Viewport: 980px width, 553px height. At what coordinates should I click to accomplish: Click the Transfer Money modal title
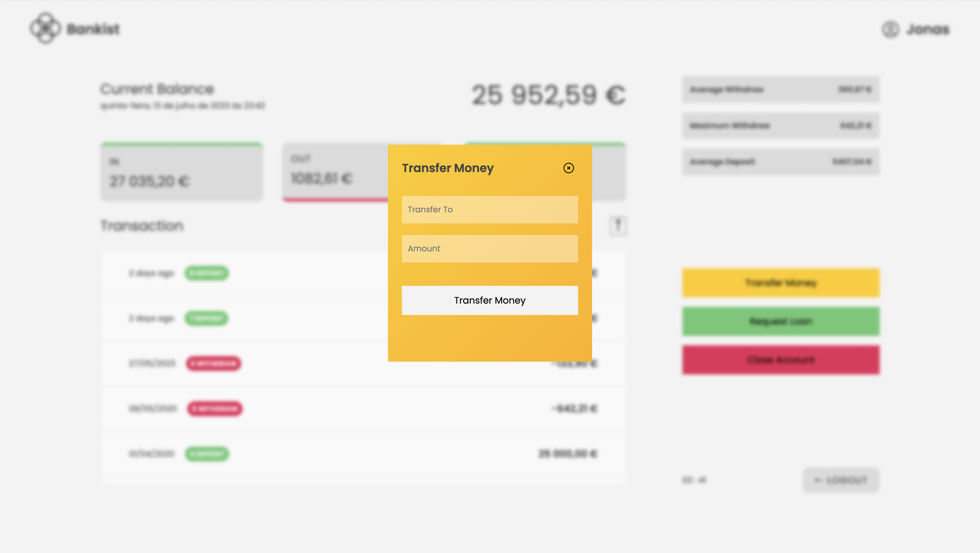[448, 168]
